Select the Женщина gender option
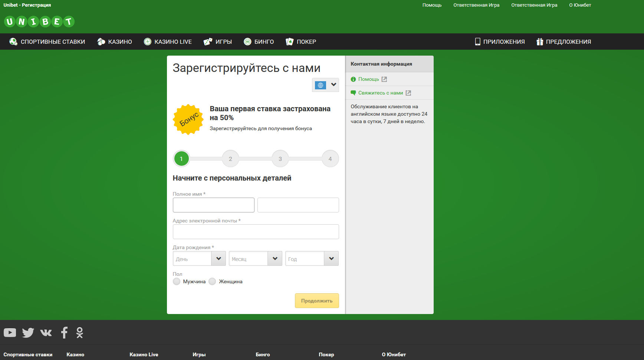The width and height of the screenshot is (644, 360). click(x=212, y=281)
